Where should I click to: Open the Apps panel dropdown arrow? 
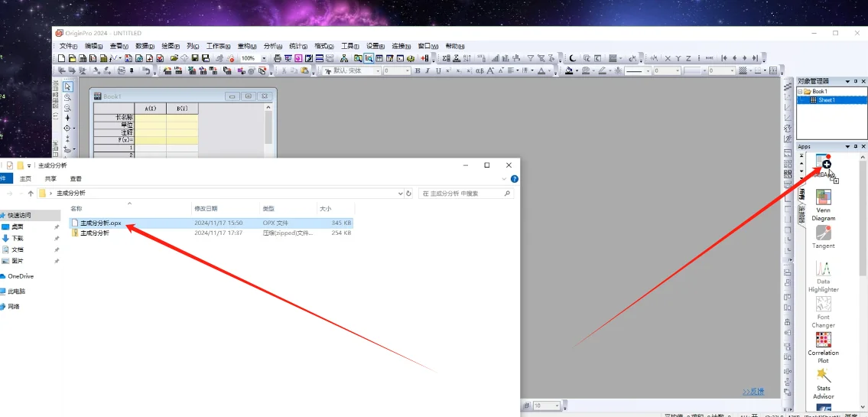(x=847, y=147)
